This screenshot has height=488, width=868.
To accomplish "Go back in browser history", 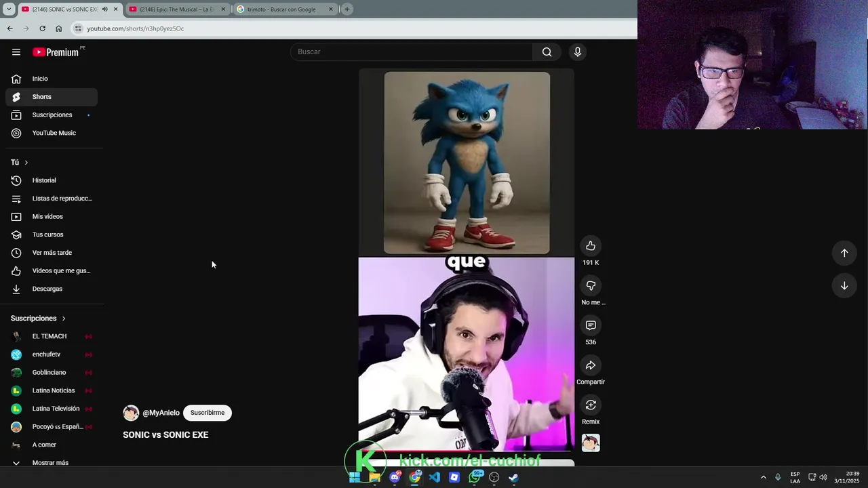I will point(9,28).
